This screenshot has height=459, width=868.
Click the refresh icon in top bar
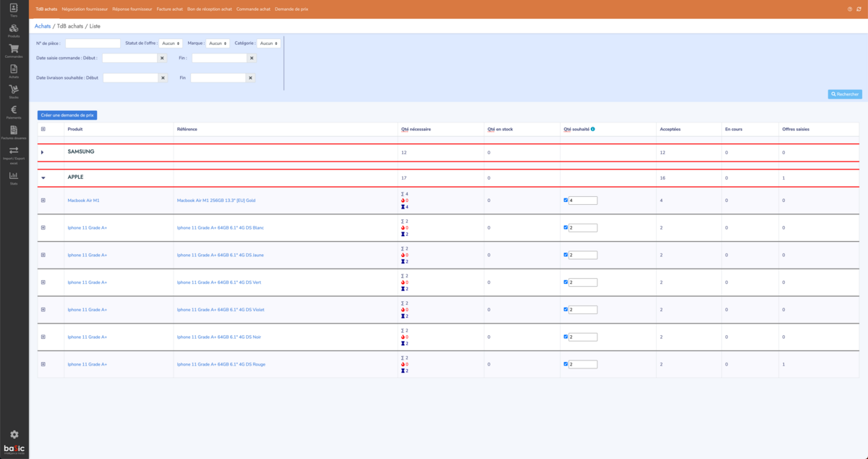pos(859,9)
